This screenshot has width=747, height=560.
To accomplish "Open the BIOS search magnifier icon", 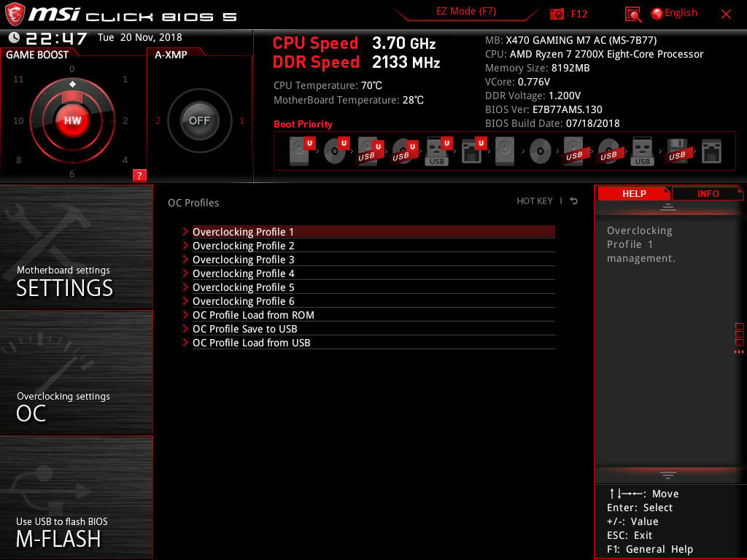I will (632, 15).
